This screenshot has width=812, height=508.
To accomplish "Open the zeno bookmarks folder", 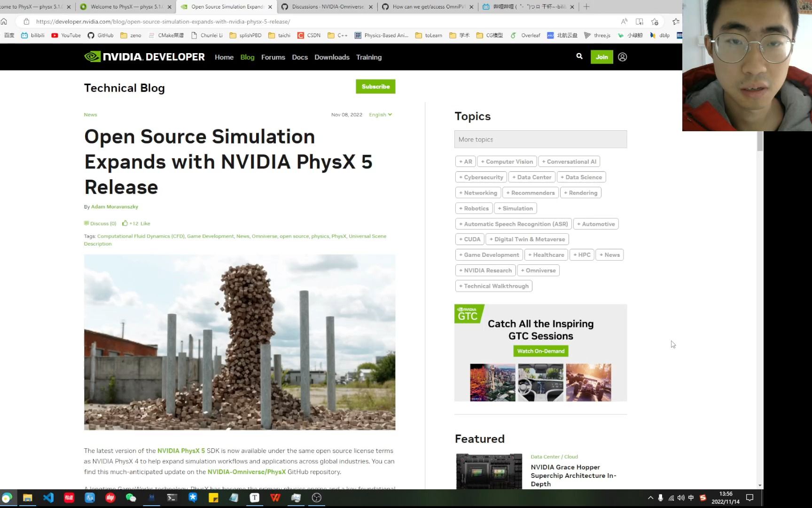I will [x=131, y=35].
